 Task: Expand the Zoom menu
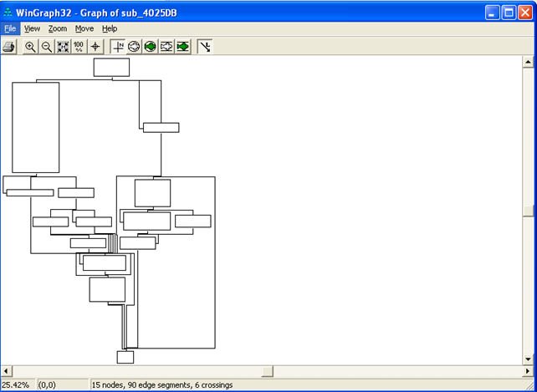pos(57,28)
